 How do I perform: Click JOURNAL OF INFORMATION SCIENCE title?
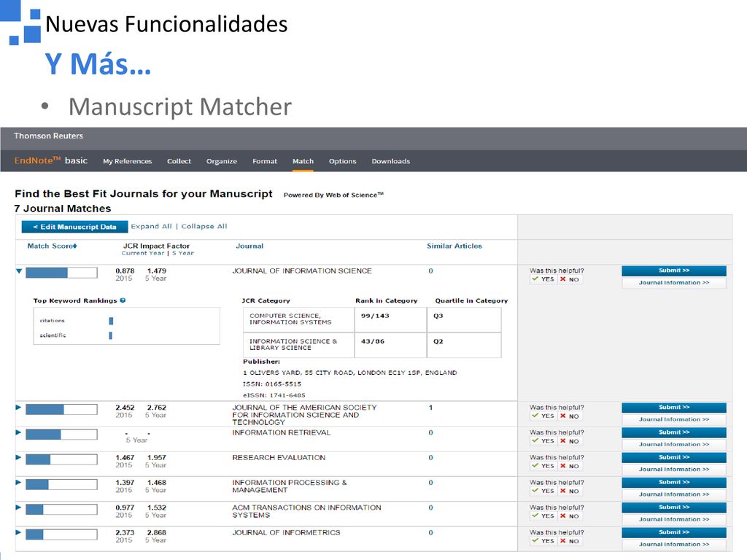tap(302, 271)
